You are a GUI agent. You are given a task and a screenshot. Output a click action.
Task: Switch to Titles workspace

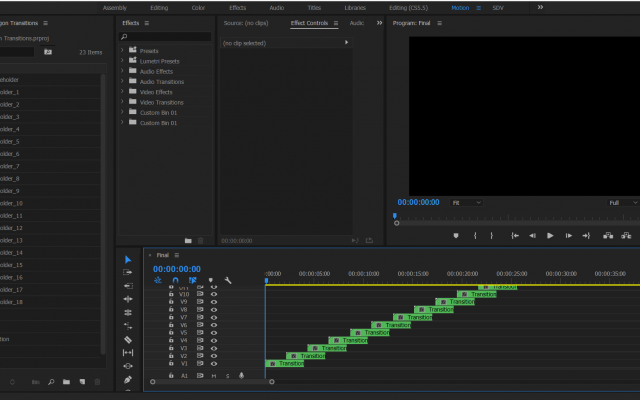click(314, 8)
